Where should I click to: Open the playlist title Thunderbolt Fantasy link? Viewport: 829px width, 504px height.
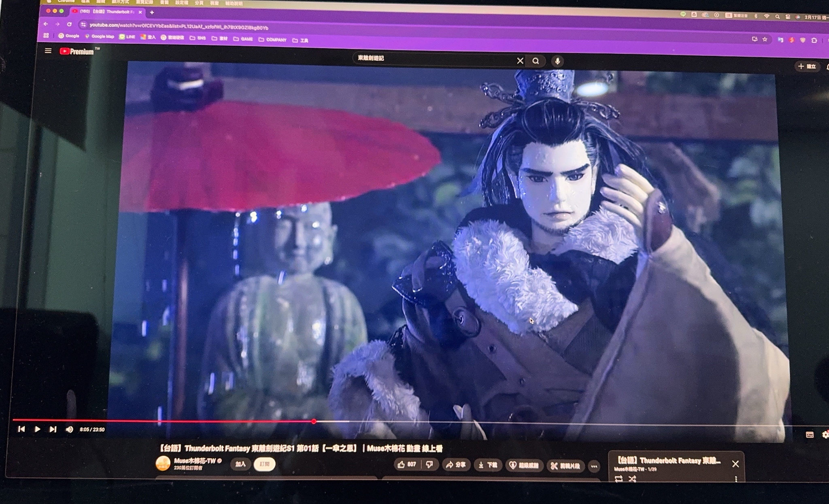click(669, 460)
